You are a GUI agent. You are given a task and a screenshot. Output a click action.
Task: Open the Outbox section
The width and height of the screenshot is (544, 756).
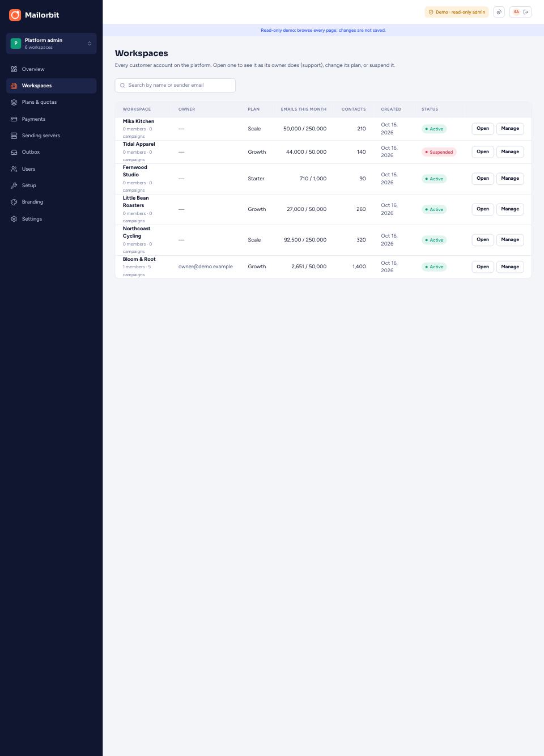tap(52, 152)
